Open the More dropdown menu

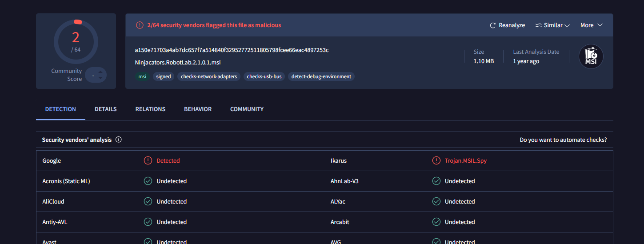click(591, 25)
